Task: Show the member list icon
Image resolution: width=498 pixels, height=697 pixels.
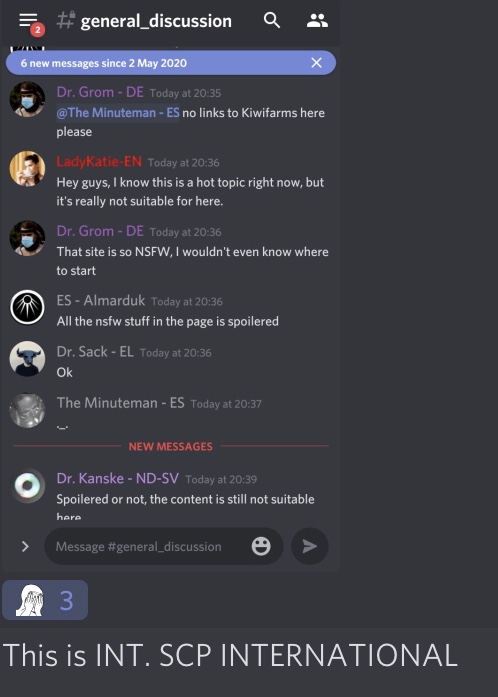Action: 317,20
